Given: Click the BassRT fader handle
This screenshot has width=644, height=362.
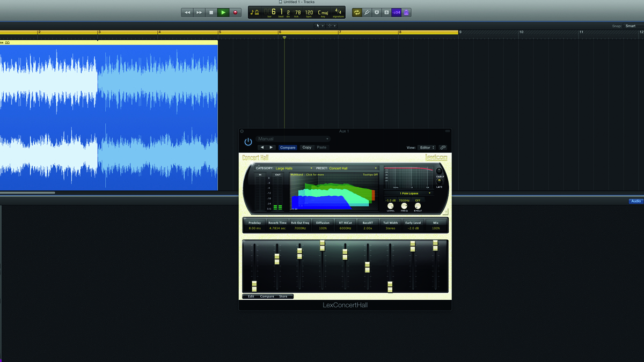Looking at the screenshot, I should click(367, 267).
